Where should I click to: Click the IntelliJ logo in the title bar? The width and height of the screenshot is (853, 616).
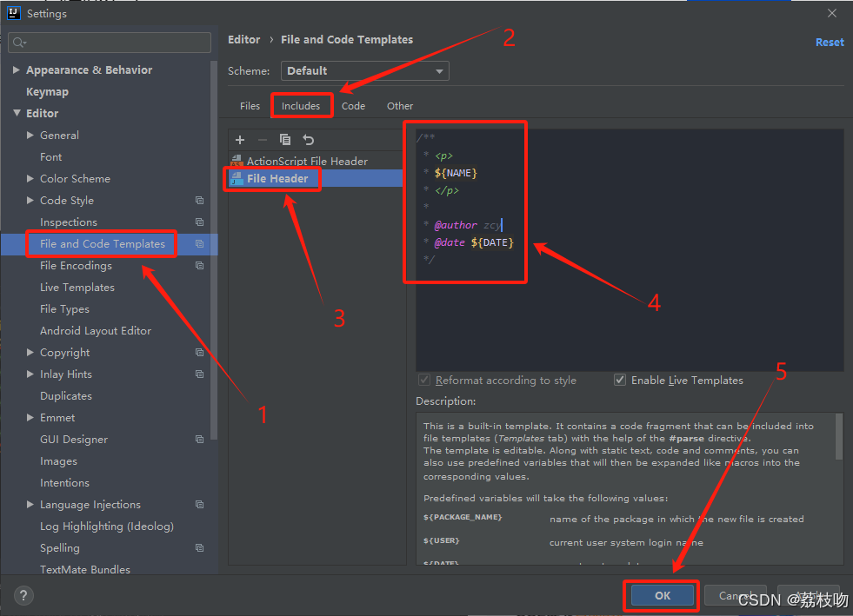(14, 13)
